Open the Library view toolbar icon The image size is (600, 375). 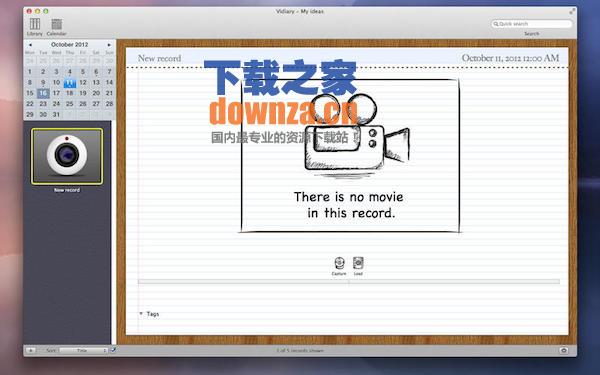click(x=35, y=24)
